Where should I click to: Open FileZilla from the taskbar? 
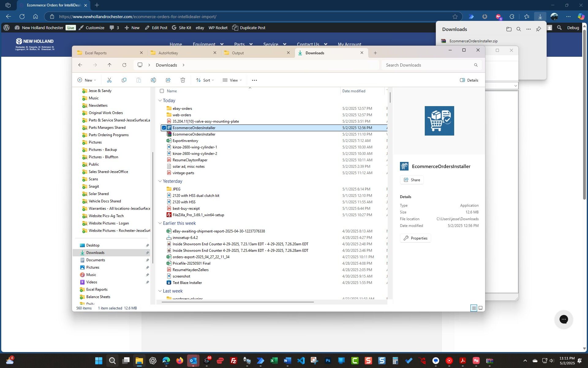click(x=234, y=361)
